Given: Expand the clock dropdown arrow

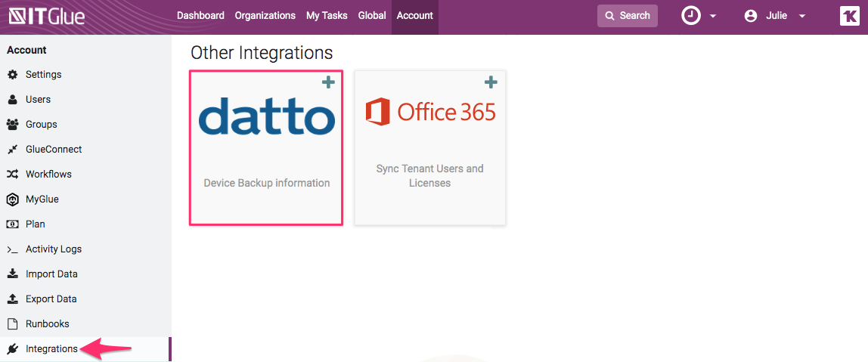Looking at the screenshot, I should tap(713, 17).
